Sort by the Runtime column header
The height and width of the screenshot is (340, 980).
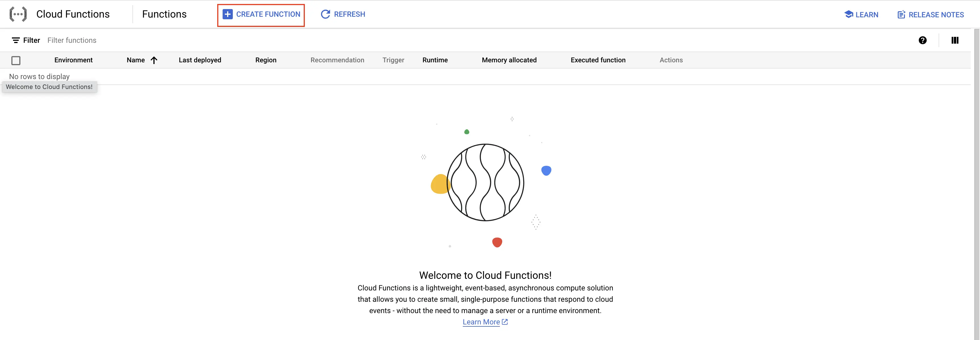(435, 60)
